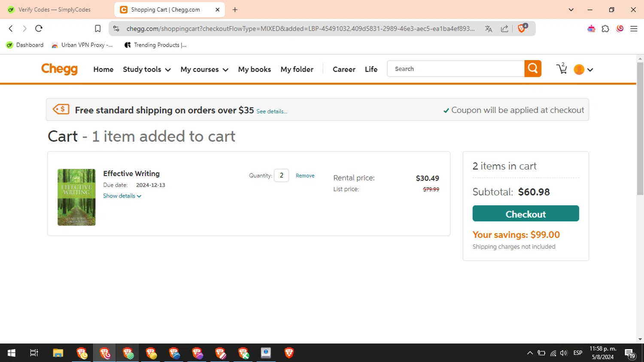Open My books
Screen dimensions: 644x362
tap(255, 69)
